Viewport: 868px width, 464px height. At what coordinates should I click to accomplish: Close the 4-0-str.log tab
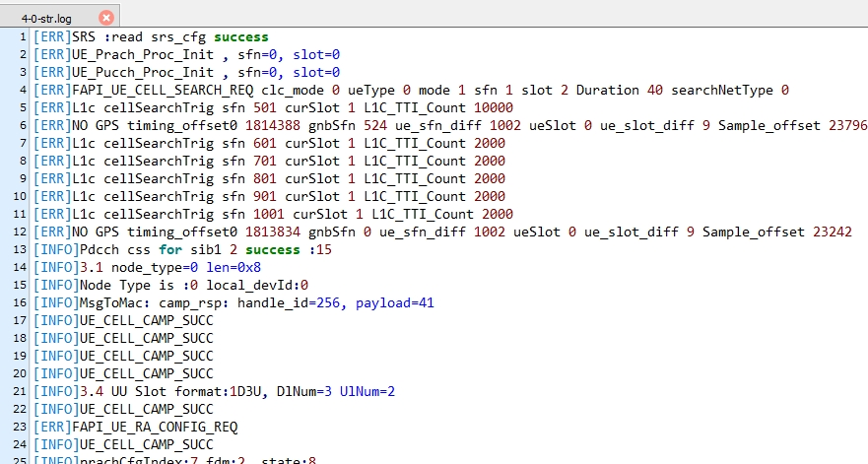click(106, 18)
